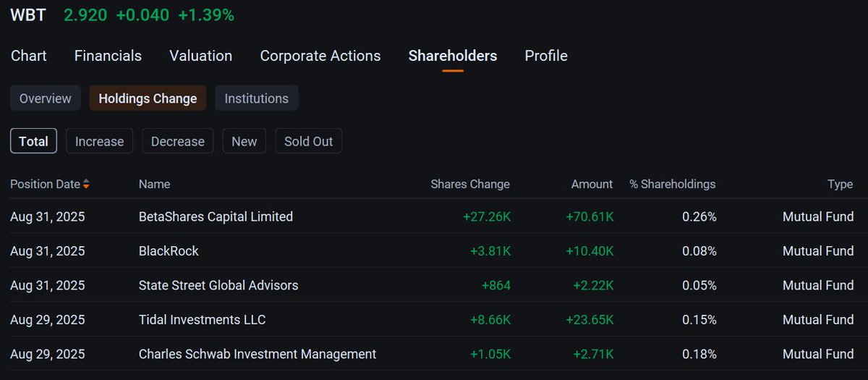868x380 pixels.
Task: Select the Total filter
Action: 33,141
